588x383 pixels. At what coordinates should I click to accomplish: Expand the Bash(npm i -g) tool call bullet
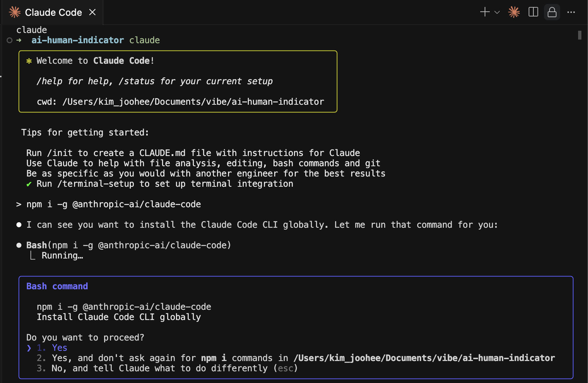(19, 245)
